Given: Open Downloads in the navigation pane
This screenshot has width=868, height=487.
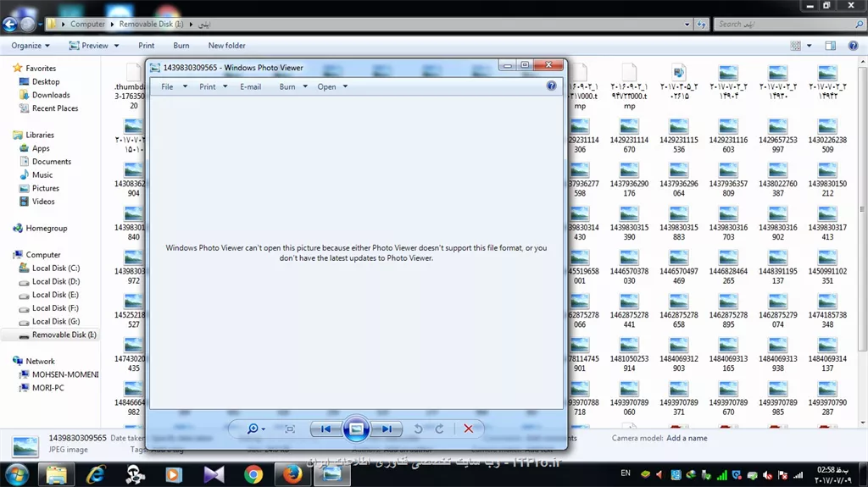Looking at the screenshot, I should (x=51, y=95).
